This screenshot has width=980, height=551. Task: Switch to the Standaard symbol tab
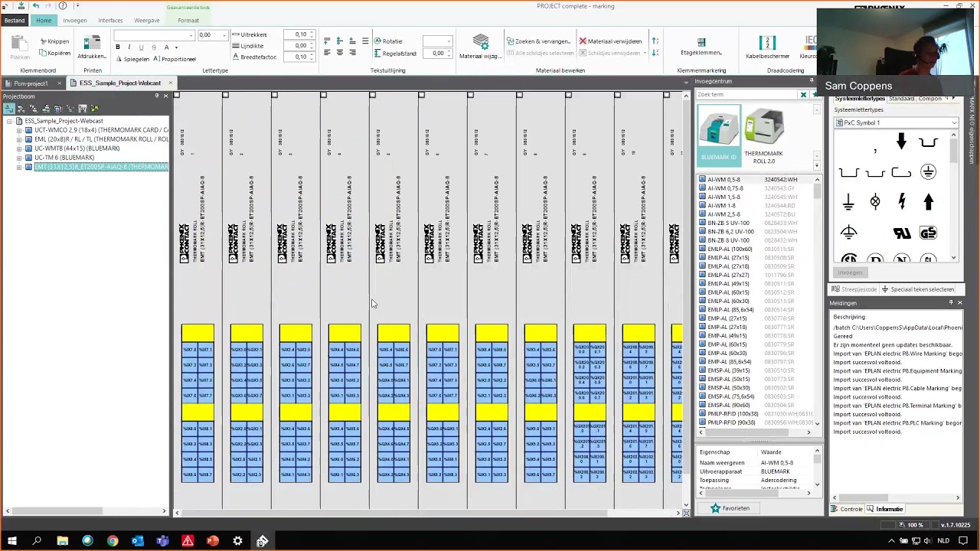tap(901, 99)
